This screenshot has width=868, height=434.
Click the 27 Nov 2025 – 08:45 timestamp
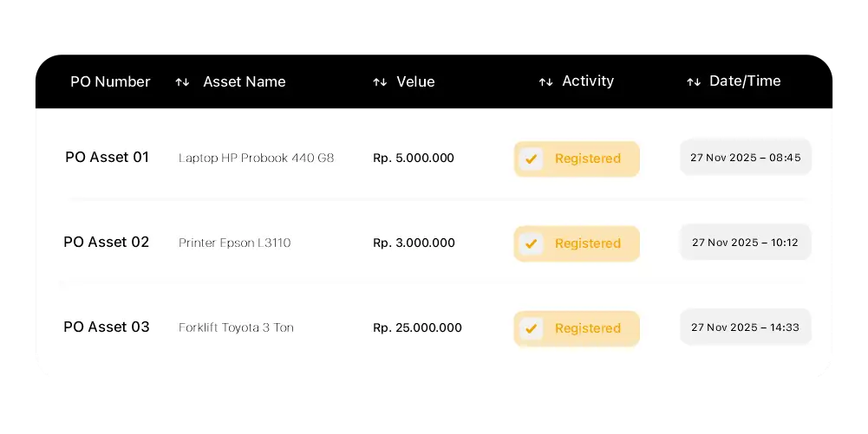click(x=745, y=158)
